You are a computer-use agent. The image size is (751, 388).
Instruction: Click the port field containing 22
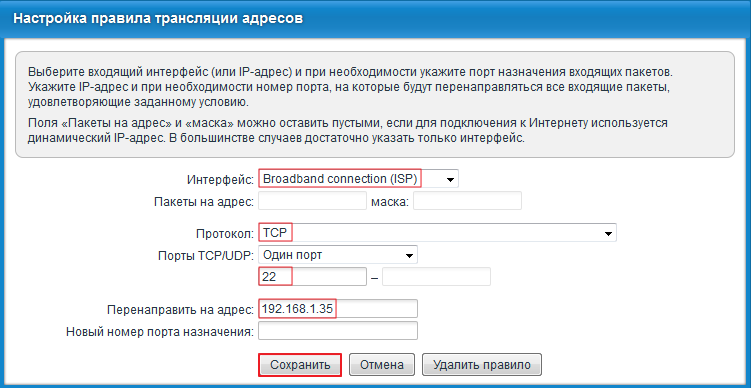point(312,277)
